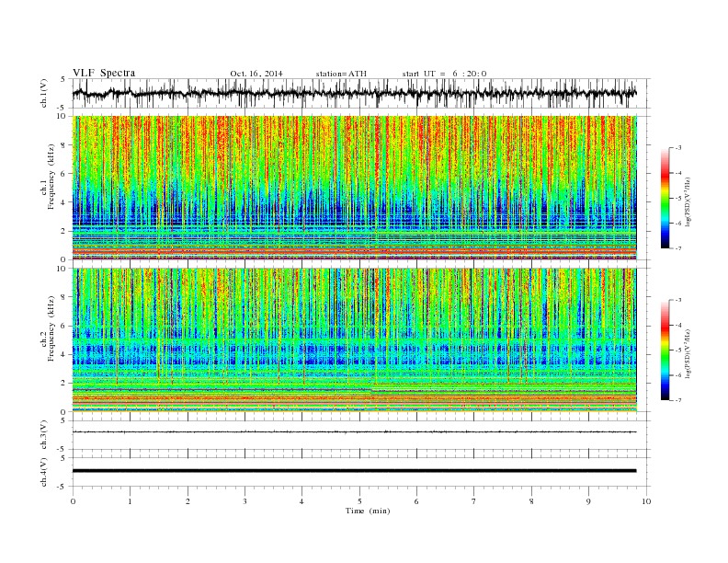728x563 pixels.
Task: Select the date text "Oct. 16, 2014"
Action: (x=256, y=74)
